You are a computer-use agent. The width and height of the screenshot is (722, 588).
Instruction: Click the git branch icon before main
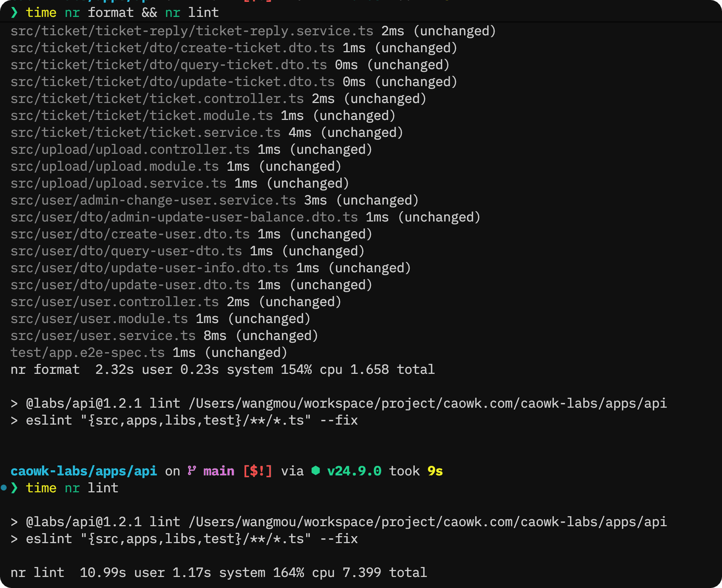(x=192, y=471)
